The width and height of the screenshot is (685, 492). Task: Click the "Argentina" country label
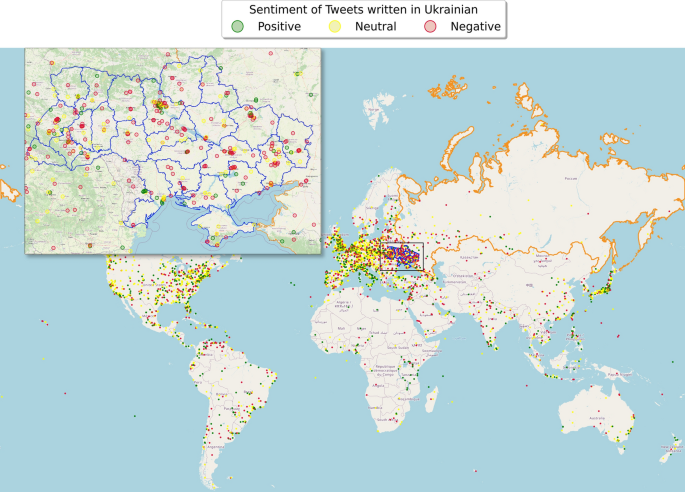coord(216,447)
